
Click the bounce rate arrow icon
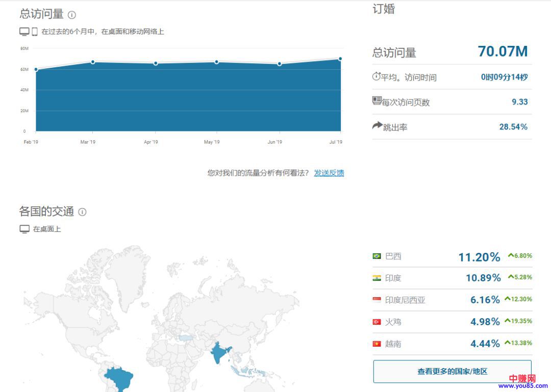tap(377, 125)
